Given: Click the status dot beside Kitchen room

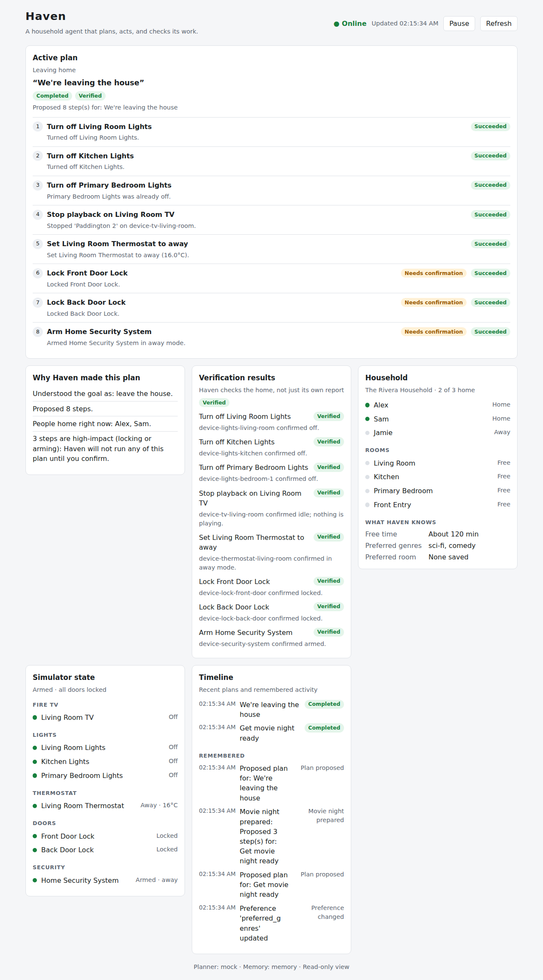Looking at the screenshot, I should [x=367, y=477].
